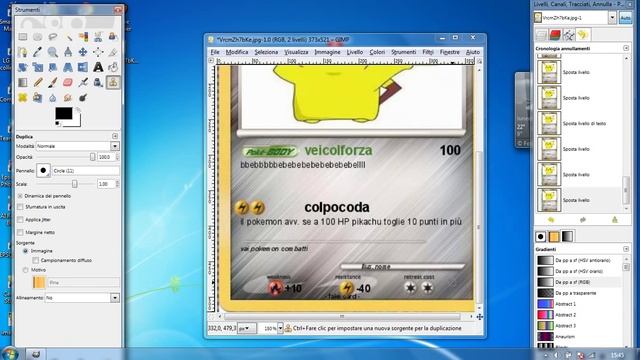The width and height of the screenshot is (640, 360).
Task: Select the Free Select lasso tool
Action: (x=53, y=37)
